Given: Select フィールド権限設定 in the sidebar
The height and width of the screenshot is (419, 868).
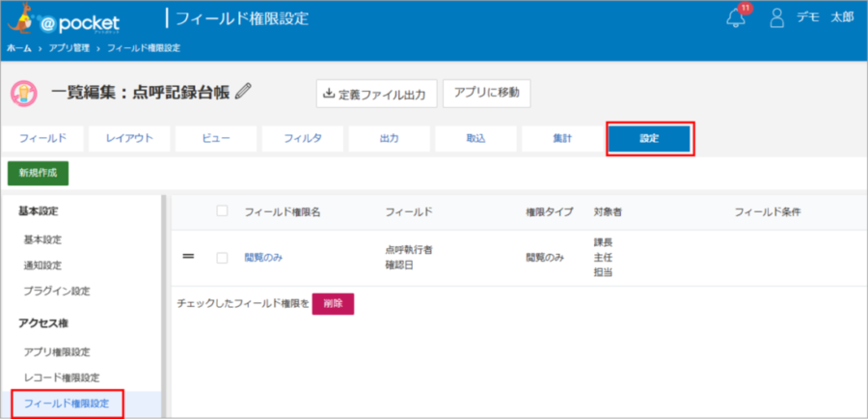Looking at the screenshot, I should click(67, 404).
